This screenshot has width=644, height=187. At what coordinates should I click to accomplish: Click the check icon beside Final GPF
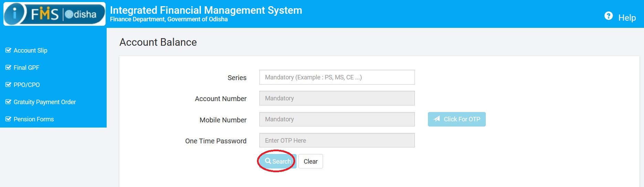click(x=8, y=67)
